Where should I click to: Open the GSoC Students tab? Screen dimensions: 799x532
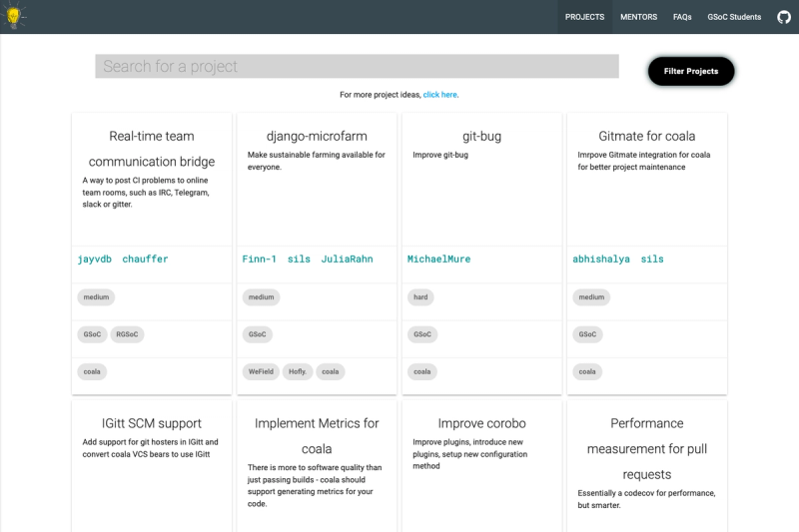coord(734,17)
